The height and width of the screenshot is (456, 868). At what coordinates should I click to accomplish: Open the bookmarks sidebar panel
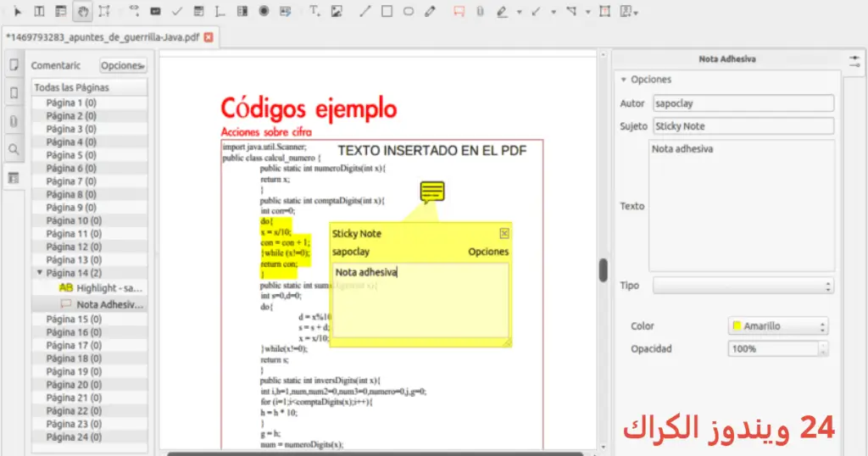coord(14,93)
